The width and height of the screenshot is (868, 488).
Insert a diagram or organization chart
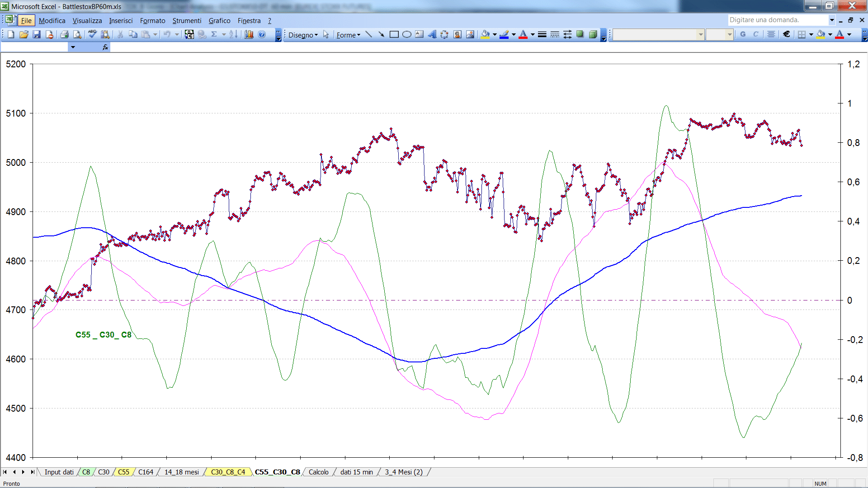point(444,34)
